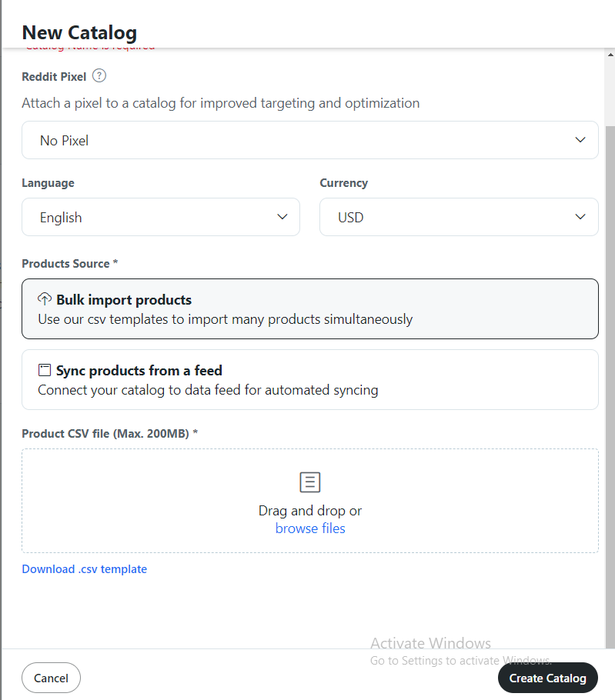Click the browse files link

310,528
